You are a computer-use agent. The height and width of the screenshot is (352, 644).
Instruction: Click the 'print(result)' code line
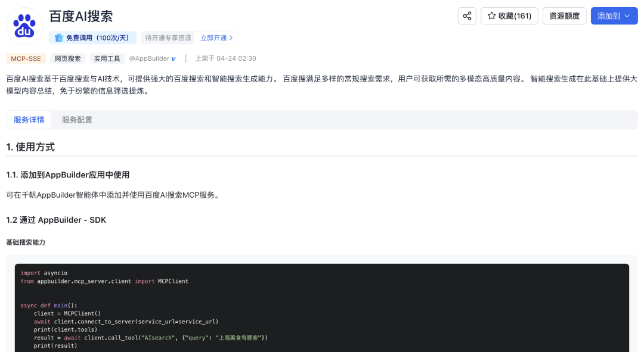click(55, 346)
